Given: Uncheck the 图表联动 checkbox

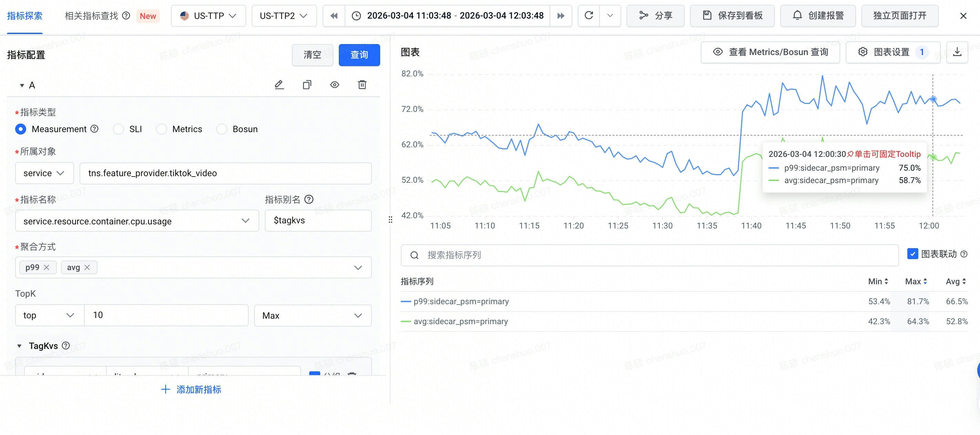Looking at the screenshot, I should coord(913,254).
